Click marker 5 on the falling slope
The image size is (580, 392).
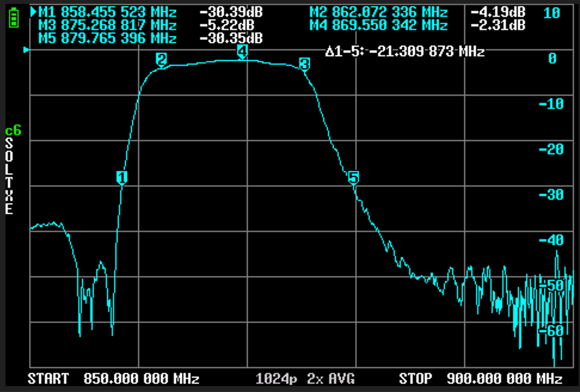pos(353,178)
